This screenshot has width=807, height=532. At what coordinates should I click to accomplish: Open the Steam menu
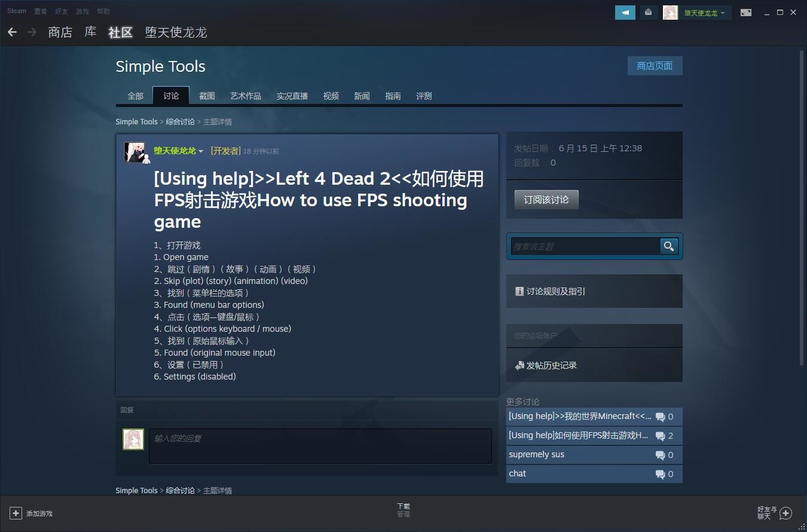[x=16, y=10]
